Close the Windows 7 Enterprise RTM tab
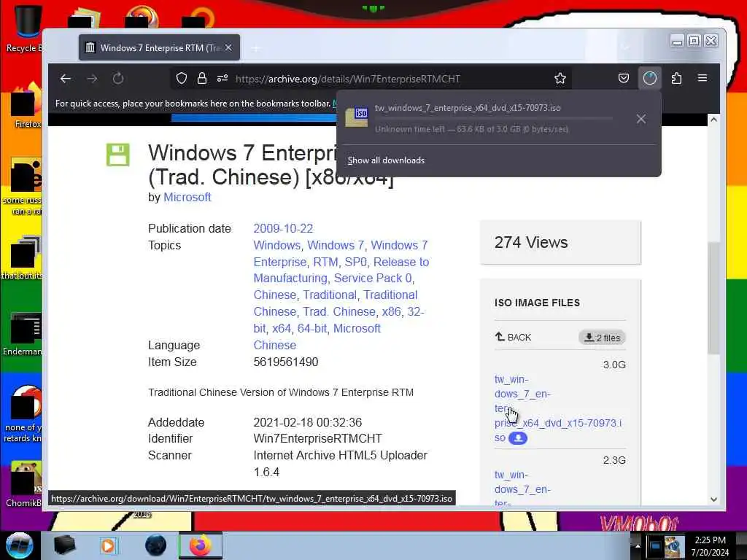This screenshot has width=747, height=560. point(228,47)
